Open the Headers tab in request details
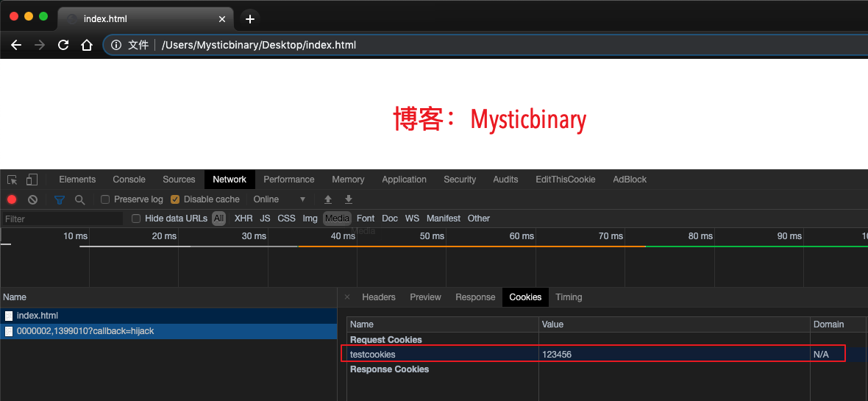The image size is (868, 401). [378, 297]
